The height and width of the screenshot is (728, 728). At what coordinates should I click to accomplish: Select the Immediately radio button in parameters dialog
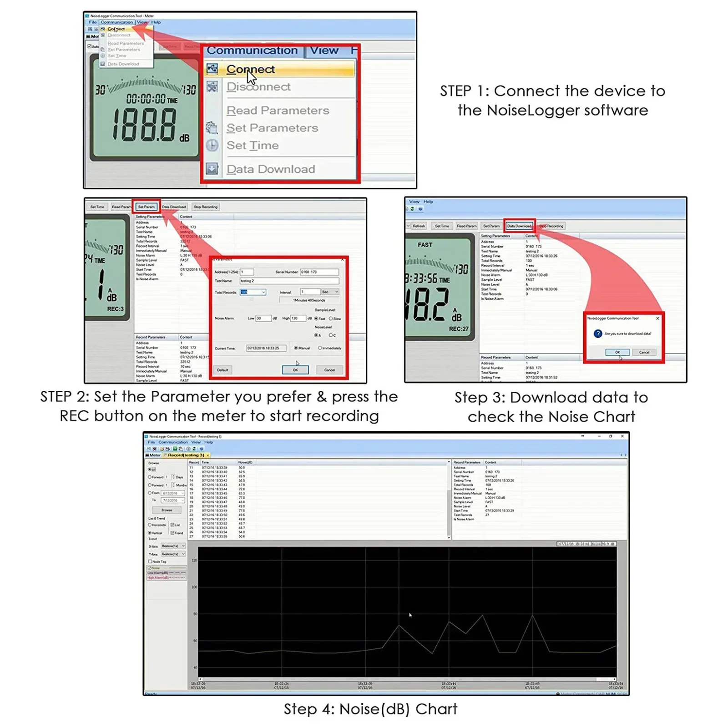[320, 348]
